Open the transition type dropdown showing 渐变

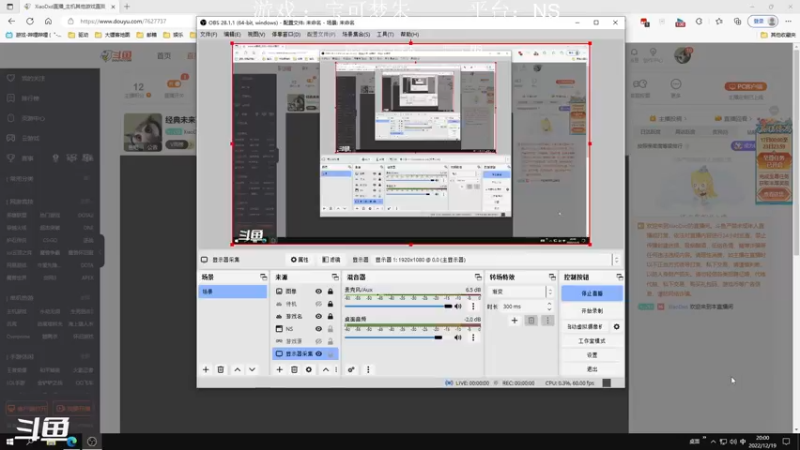point(520,291)
